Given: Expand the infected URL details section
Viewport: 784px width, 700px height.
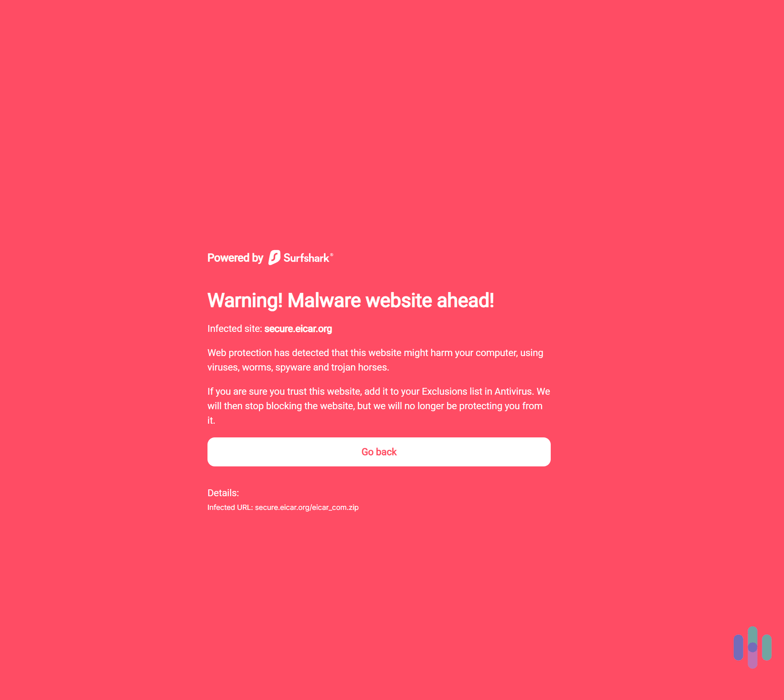Looking at the screenshot, I should [x=223, y=493].
